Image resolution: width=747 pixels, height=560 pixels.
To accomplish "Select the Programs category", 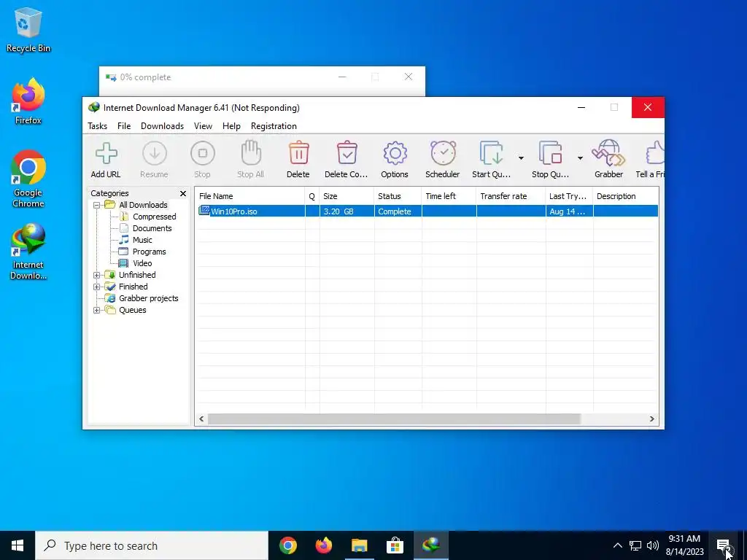I will point(149,252).
